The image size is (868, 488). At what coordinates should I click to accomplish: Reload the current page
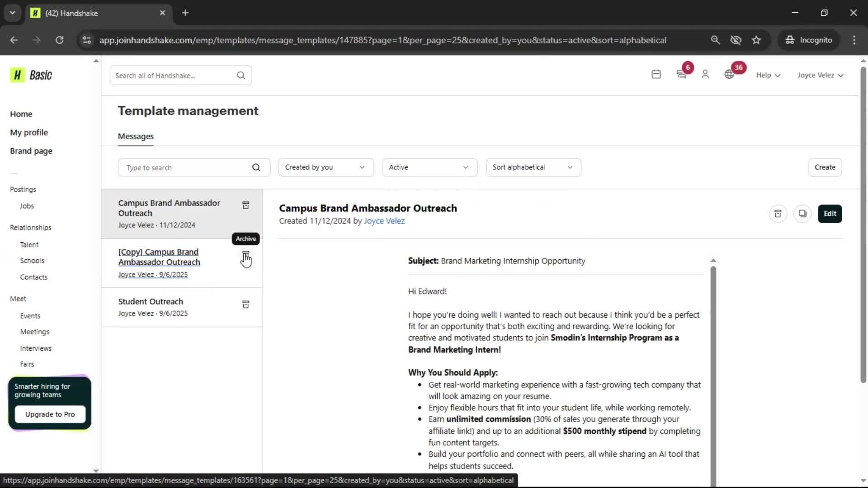[59, 40]
